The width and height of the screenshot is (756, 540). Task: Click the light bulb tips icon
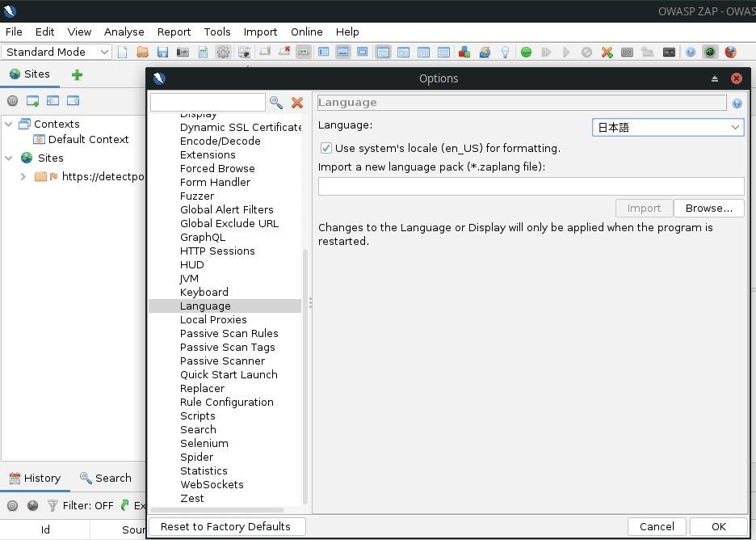coord(505,52)
